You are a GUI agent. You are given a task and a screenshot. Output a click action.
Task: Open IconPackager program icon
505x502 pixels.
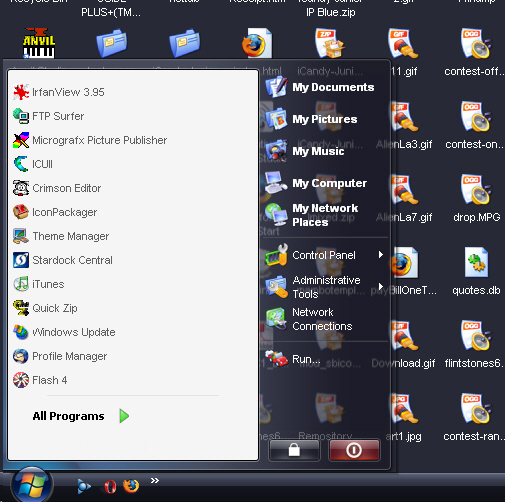click(21, 212)
